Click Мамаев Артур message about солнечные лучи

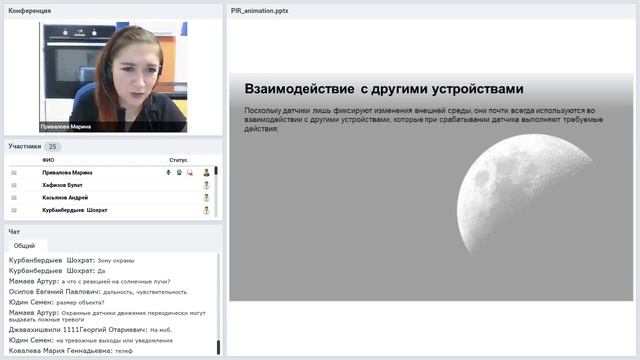89,281
